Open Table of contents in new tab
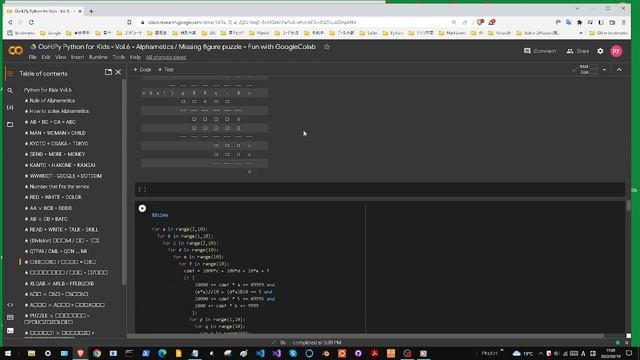 [108, 72]
